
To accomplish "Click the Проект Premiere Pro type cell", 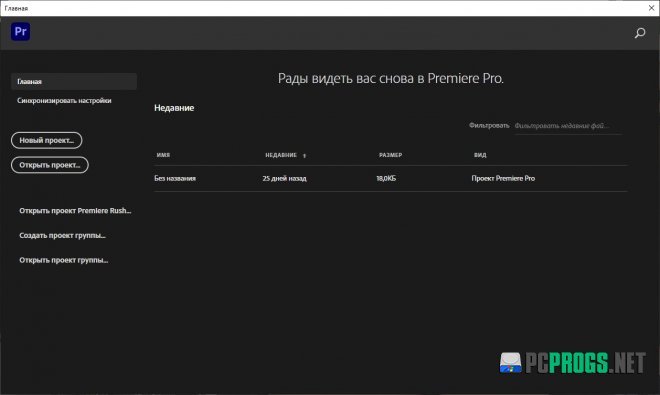I will (503, 179).
